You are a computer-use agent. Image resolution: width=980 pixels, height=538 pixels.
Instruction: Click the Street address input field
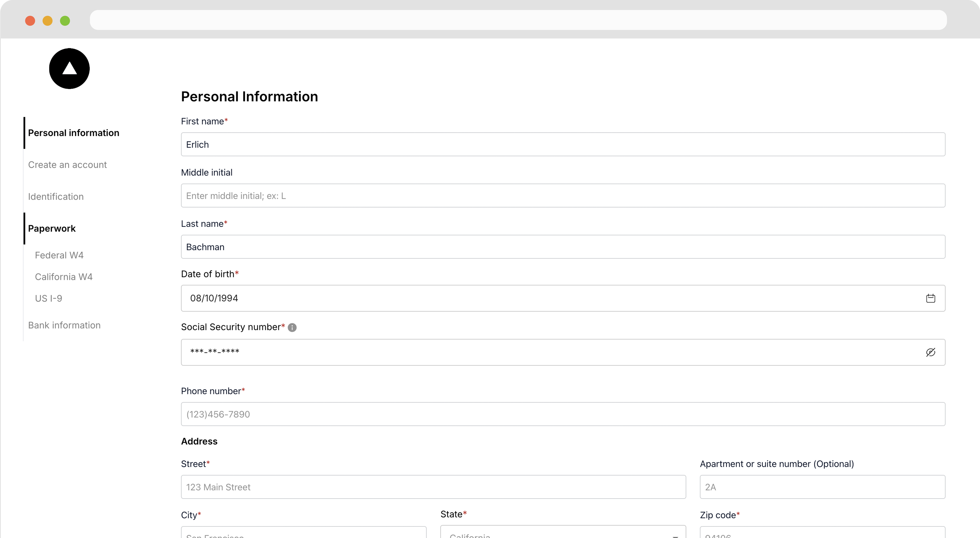pyautogui.click(x=434, y=487)
